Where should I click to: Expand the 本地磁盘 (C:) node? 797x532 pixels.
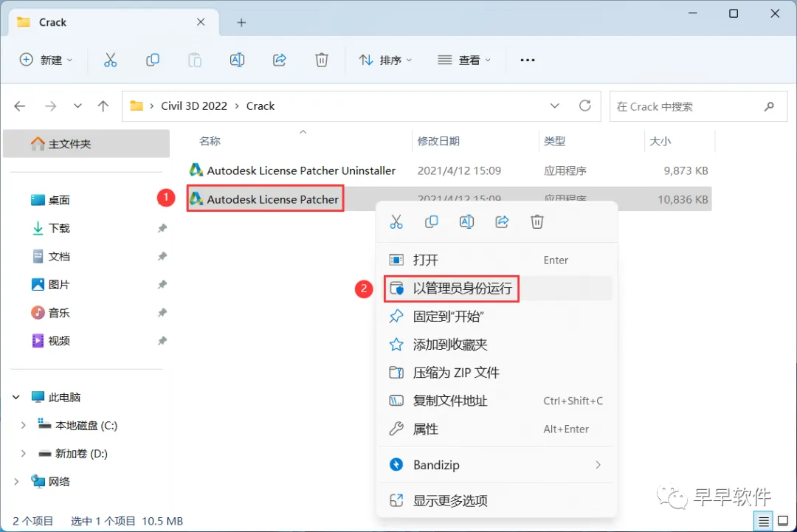(x=23, y=425)
